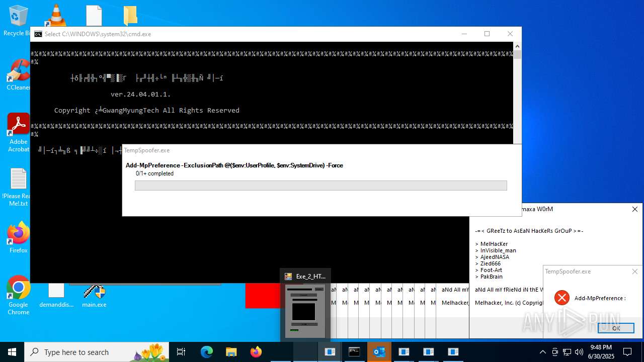Select the Exe_2_HT... taskbar preview thumbnail

(305, 312)
